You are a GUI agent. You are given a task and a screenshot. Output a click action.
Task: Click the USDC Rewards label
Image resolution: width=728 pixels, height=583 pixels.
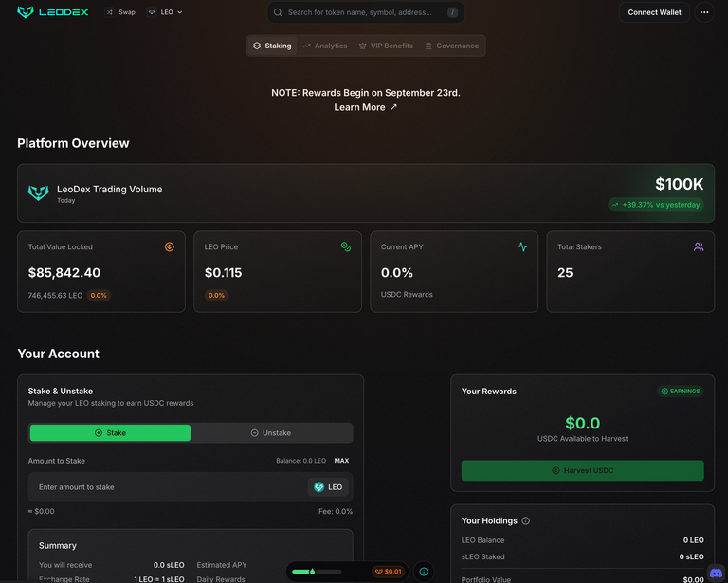point(407,294)
